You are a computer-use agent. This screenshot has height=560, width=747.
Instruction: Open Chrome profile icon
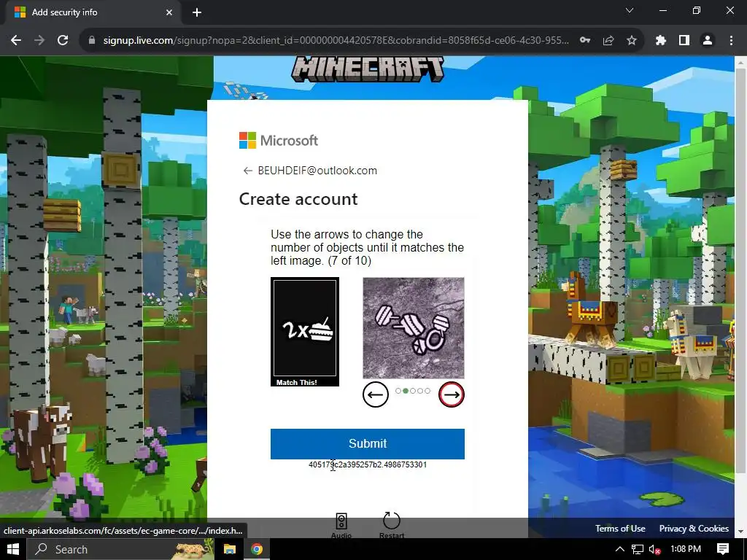pos(708,41)
